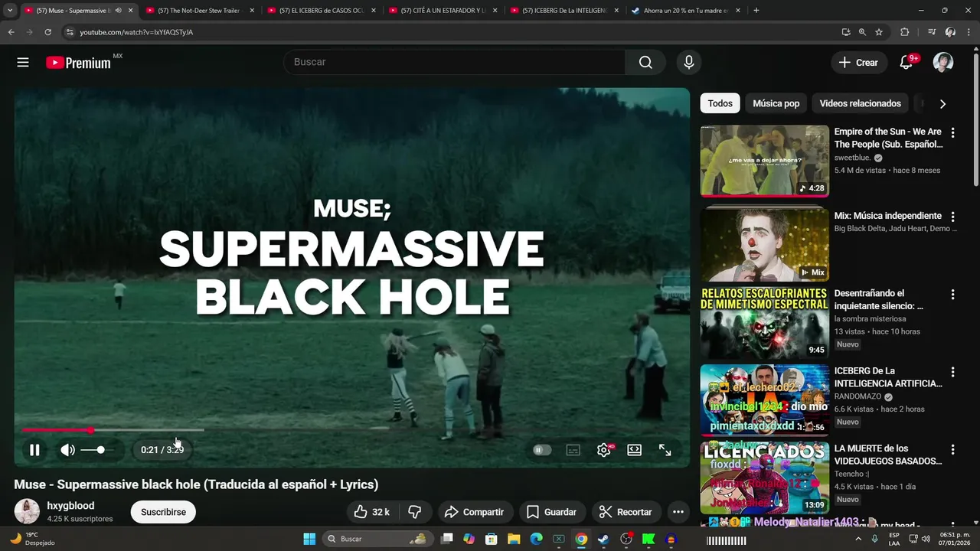Bookmark this page with the star icon
Screen dimensions: 980x551
point(879,32)
